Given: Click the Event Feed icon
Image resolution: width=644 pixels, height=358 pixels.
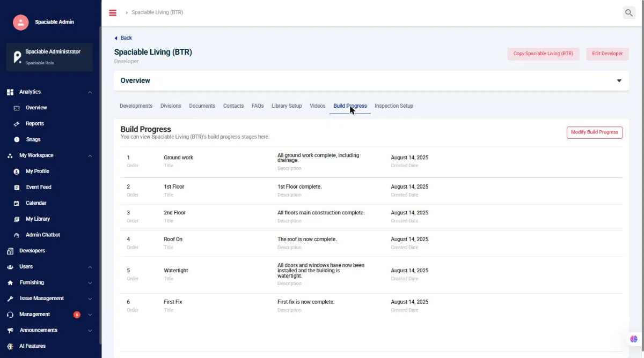Looking at the screenshot, I should click(x=17, y=187).
